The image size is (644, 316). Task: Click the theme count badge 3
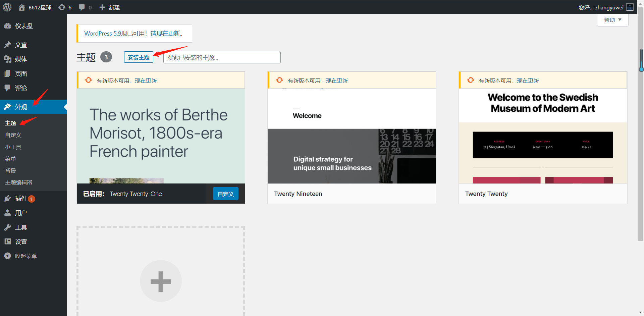point(106,57)
